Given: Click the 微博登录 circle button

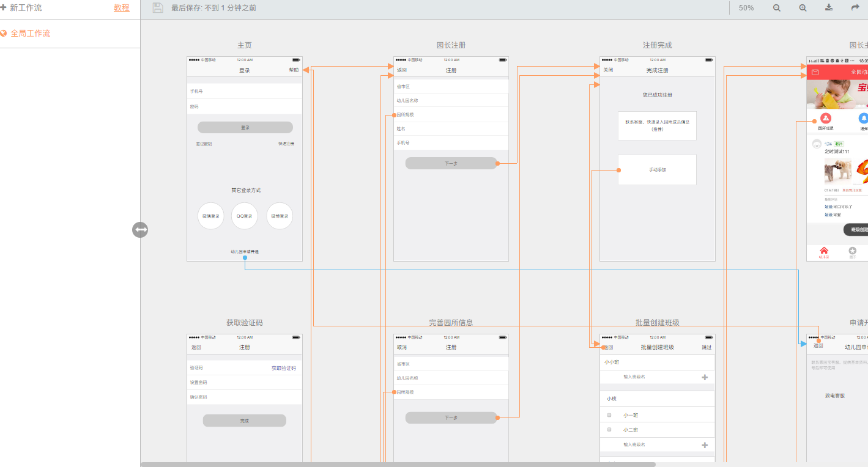Looking at the screenshot, I should 280,216.
